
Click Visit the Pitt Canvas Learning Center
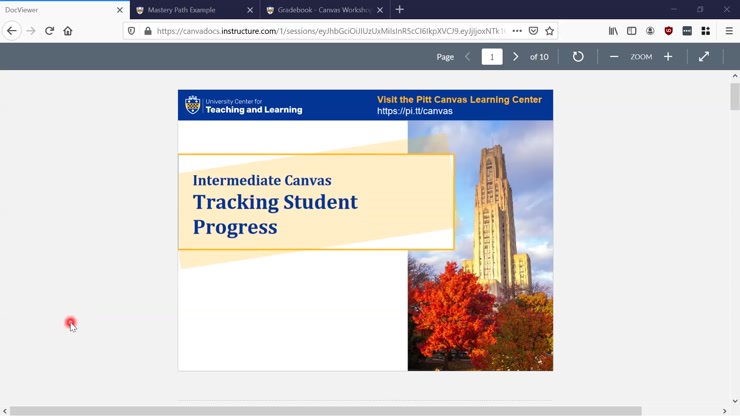click(x=459, y=100)
